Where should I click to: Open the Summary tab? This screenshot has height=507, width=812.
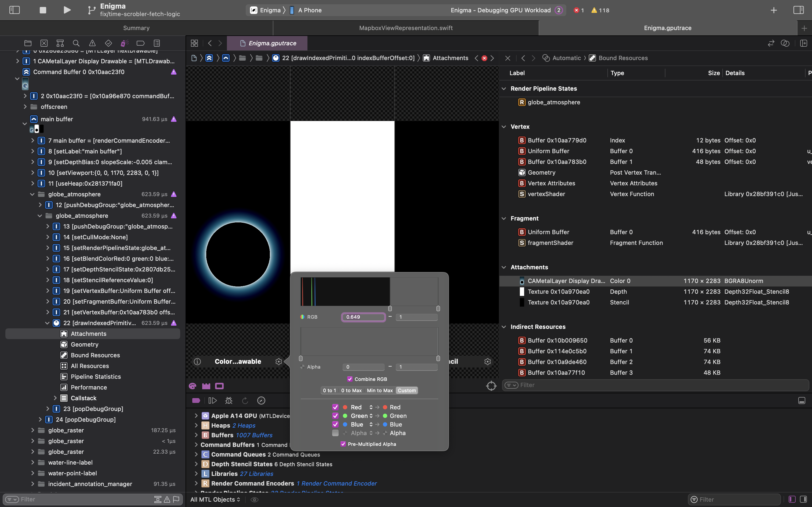[x=136, y=28]
